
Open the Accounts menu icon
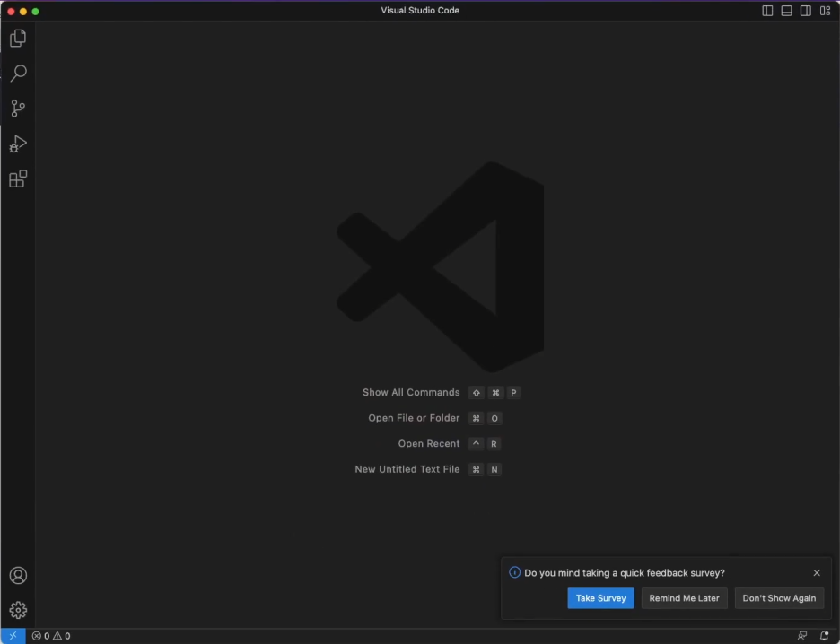18,576
